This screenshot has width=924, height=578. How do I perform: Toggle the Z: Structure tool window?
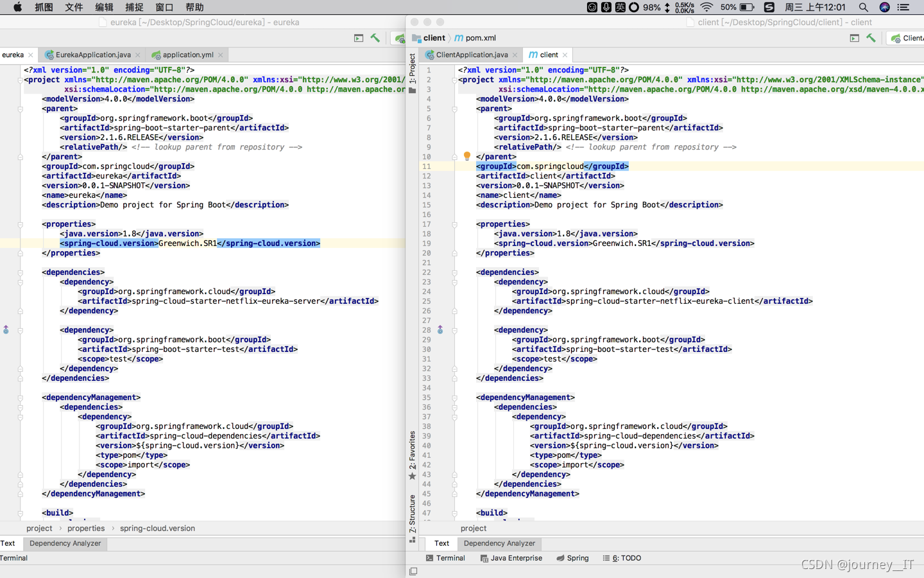click(413, 518)
